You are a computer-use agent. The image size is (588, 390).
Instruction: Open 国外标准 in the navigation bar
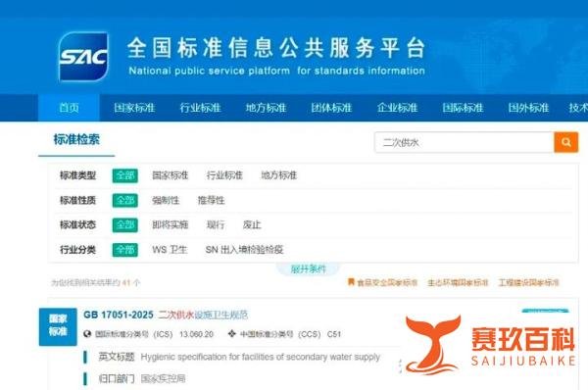click(x=528, y=108)
